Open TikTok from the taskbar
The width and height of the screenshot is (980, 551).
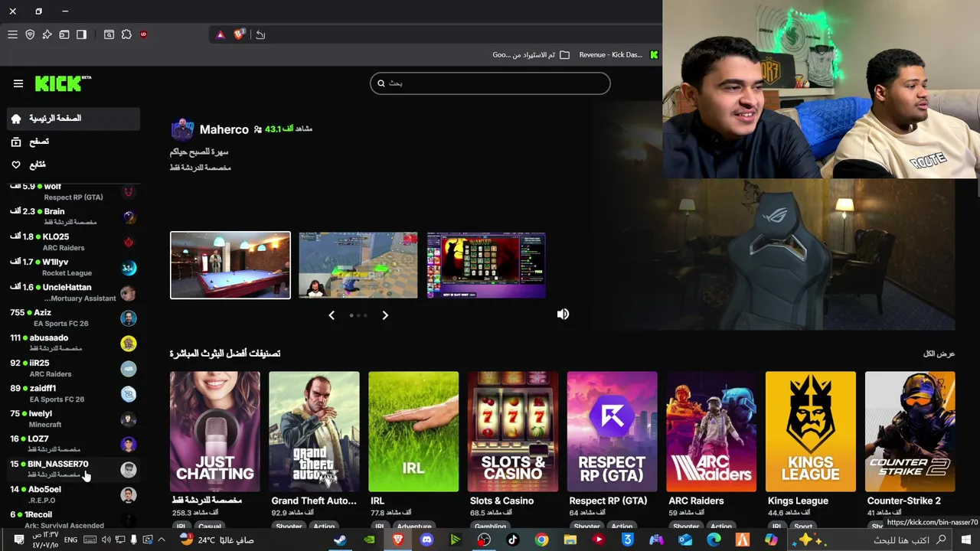[513, 540]
